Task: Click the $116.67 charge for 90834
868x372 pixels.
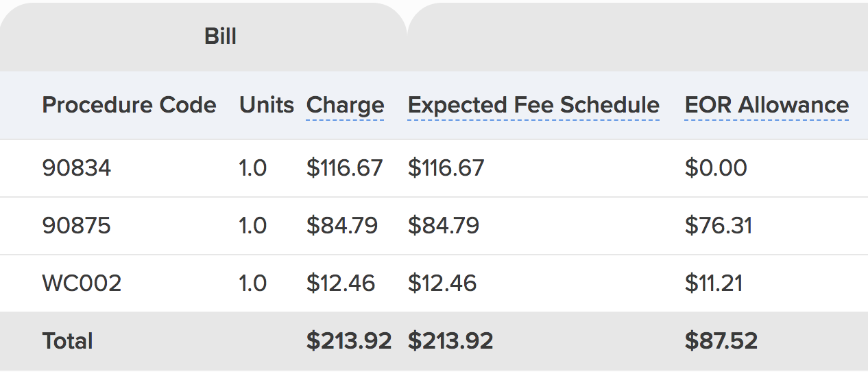Action: pyautogui.click(x=344, y=168)
